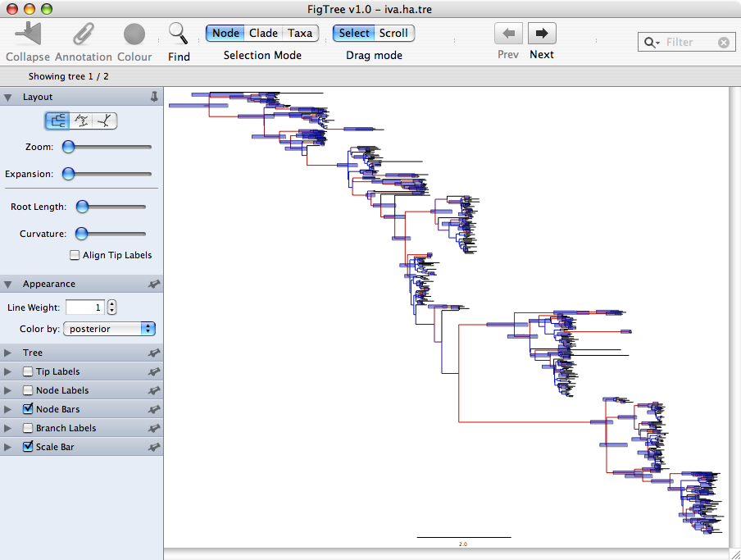The width and height of the screenshot is (741, 560).
Task: Open Find with the magnifying glass
Action: (178, 34)
